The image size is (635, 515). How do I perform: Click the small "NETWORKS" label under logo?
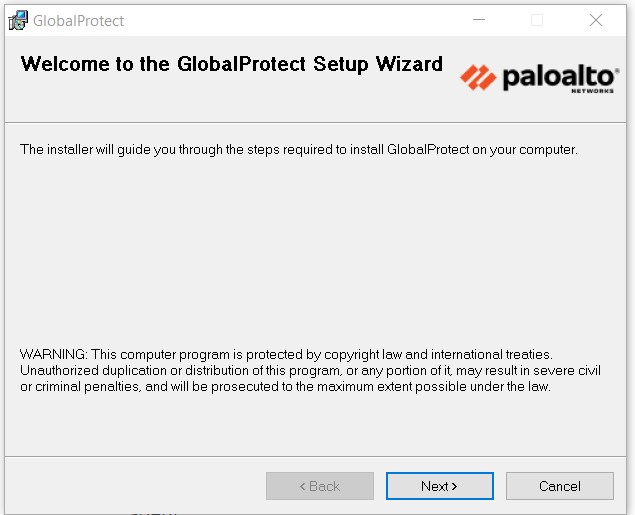pos(593,91)
